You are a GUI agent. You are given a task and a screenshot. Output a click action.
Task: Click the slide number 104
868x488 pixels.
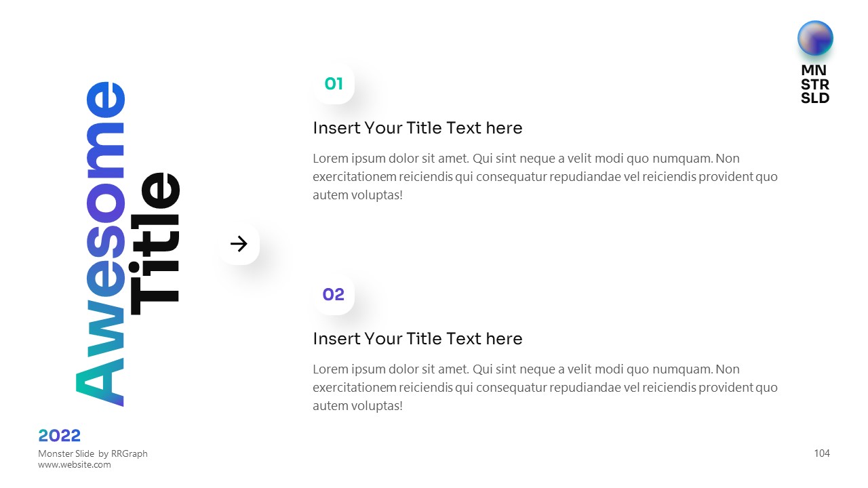821,453
